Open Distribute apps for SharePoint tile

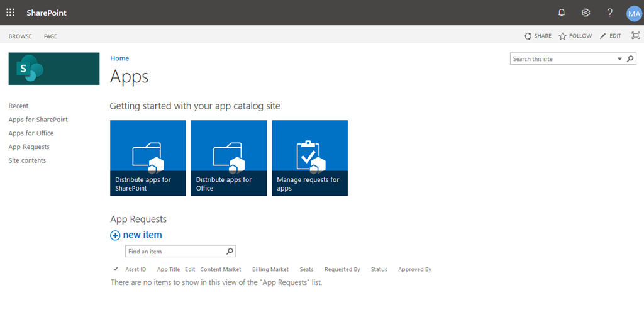[148, 158]
